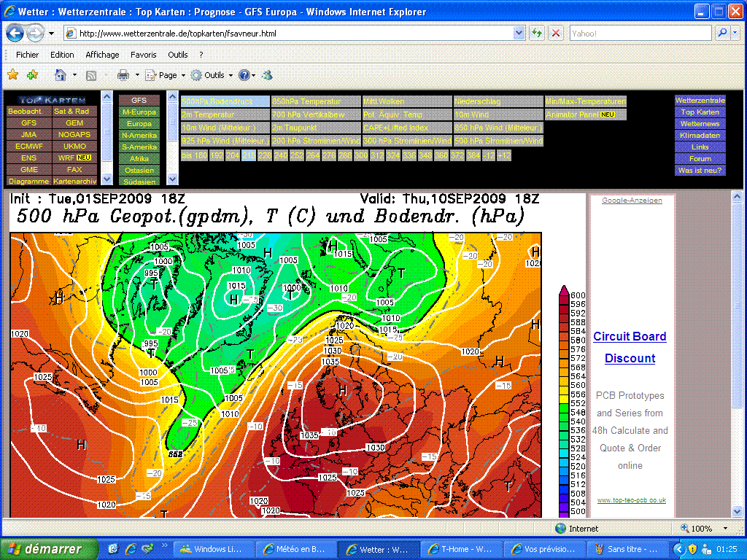Click the Klimadaten navigation button
The width and height of the screenshot is (747, 560).
[x=700, y=136]
